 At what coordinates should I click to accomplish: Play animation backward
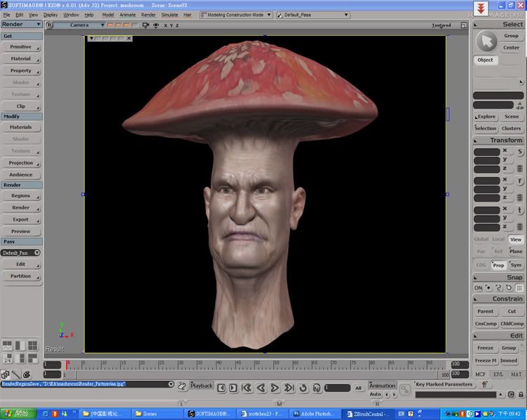coord(261,388)
